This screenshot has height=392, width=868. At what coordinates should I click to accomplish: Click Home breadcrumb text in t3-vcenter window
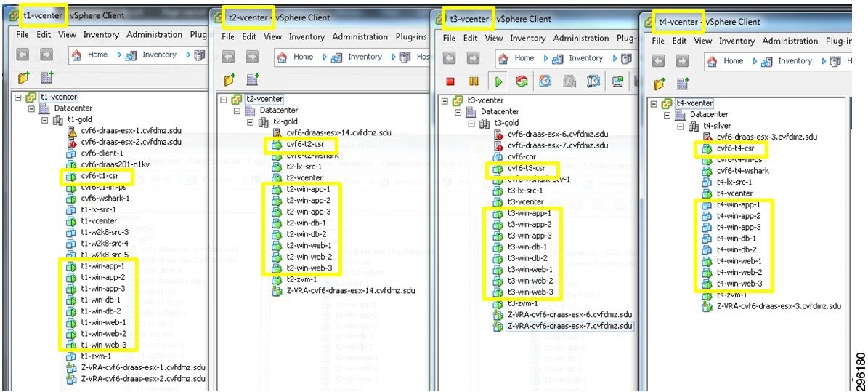click(524, 57)
